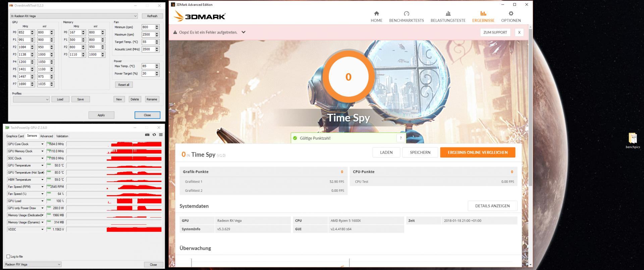This screenshot has width=644, height=270.
Task: Click the LADEN button in 3DMark
Action: coord(386,152)
